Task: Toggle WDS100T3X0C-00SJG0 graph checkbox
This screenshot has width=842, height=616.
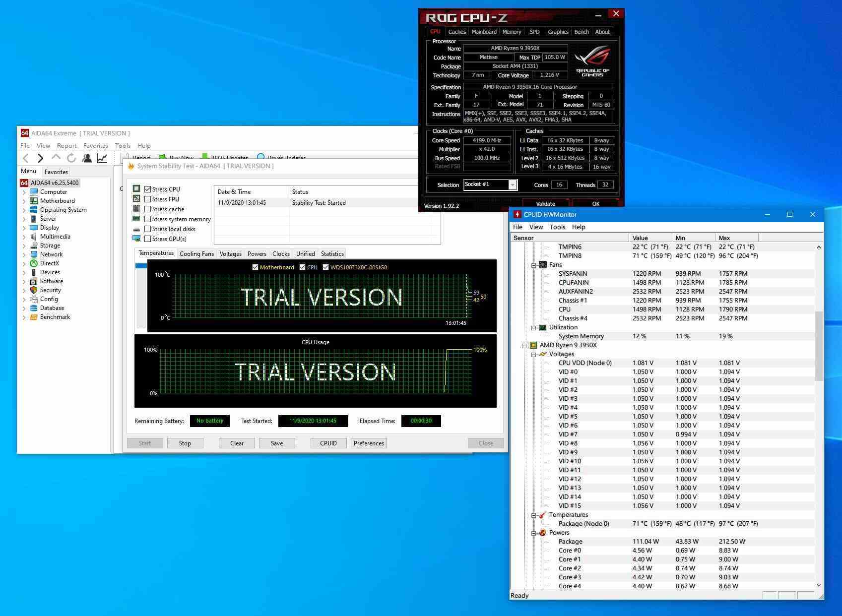Action: [325, 267]
